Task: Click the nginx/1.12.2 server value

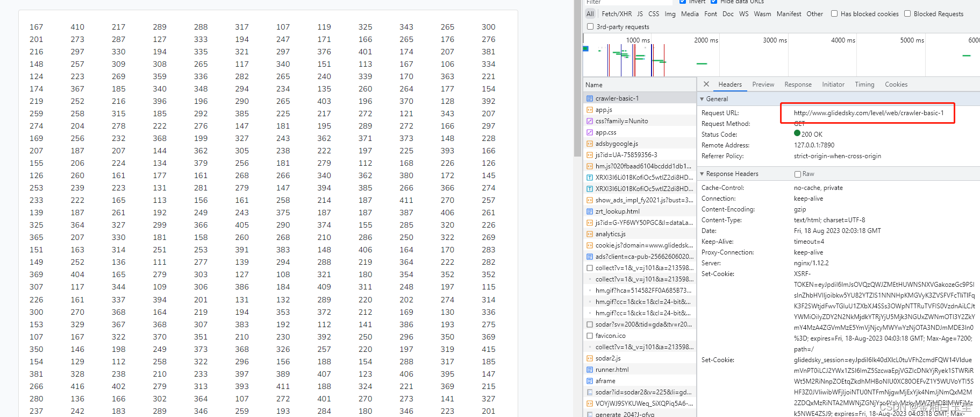Action: [x=811, y=263]
